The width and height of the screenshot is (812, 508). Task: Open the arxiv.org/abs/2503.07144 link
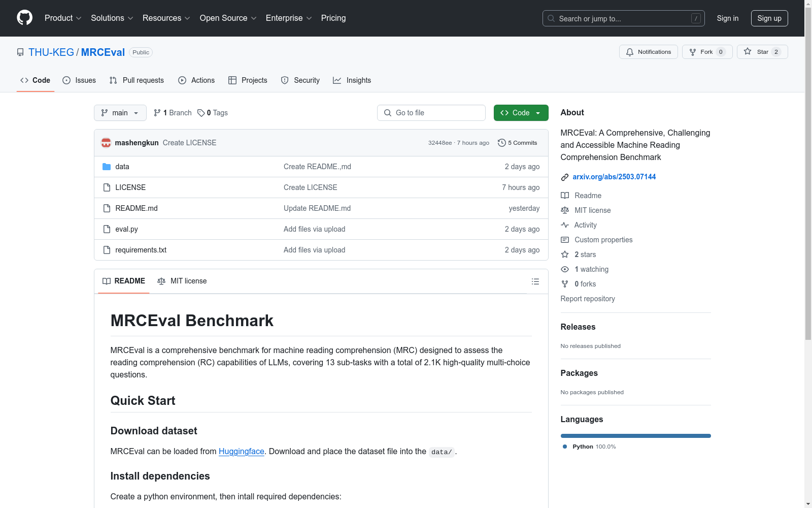pyautogui.click(x=614, y=177)
